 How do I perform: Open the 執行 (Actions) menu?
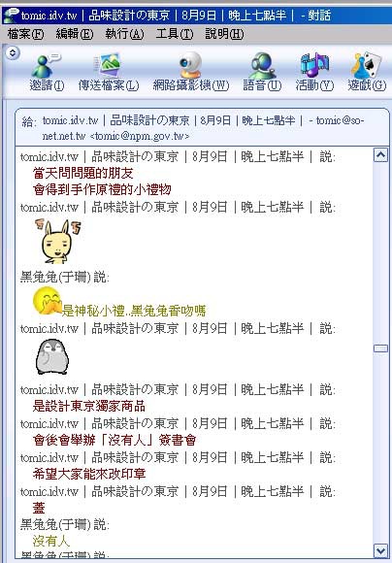click(x=124, y=34)
